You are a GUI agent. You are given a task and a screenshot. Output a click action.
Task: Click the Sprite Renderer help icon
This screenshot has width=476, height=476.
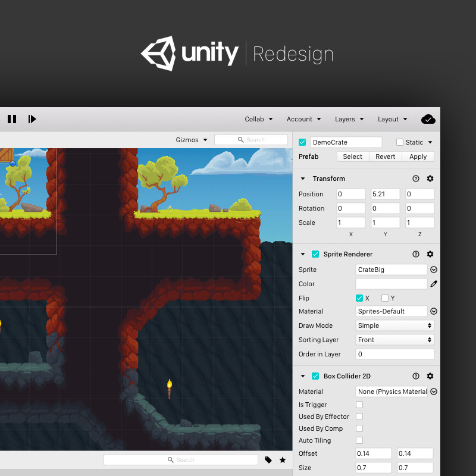point(416,254)
